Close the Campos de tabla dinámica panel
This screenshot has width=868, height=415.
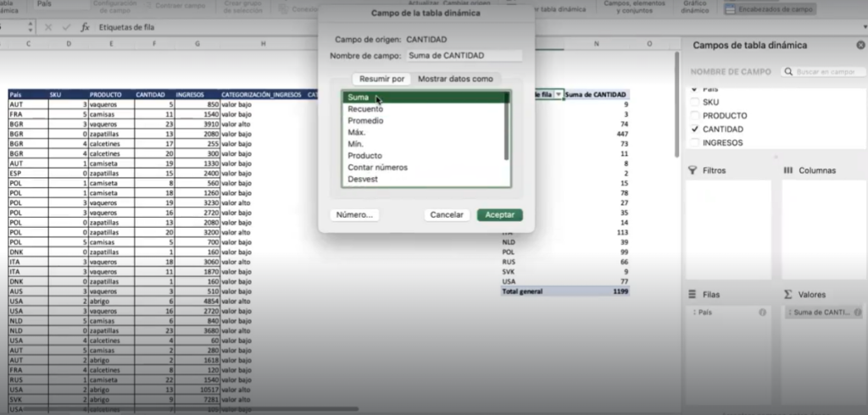pos(860,46)
